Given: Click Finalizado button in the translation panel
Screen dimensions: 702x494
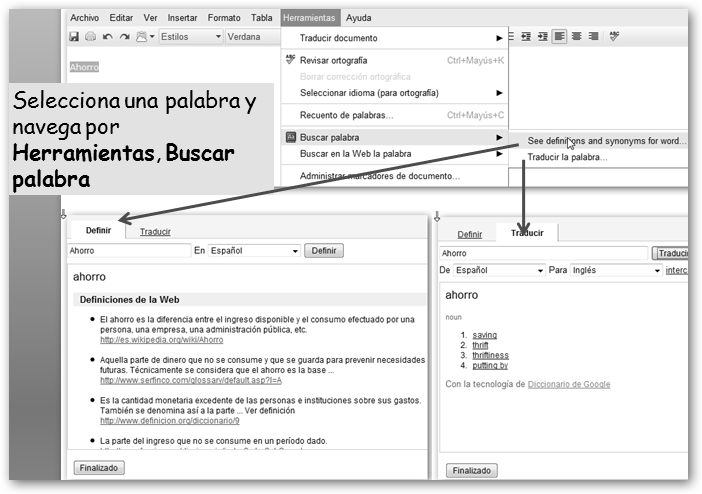Looking at the screenshot, I should coord(473,470).
